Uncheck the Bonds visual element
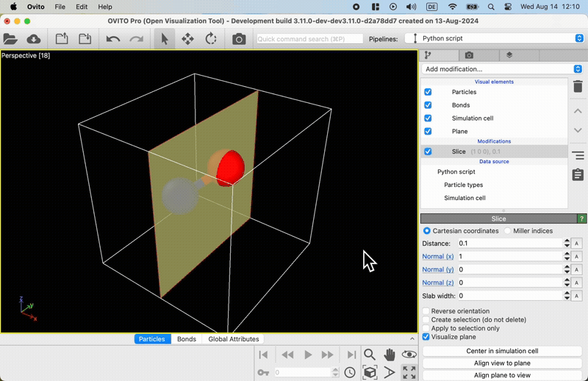Viewport: 588px width, 381px height. [428, 105]
